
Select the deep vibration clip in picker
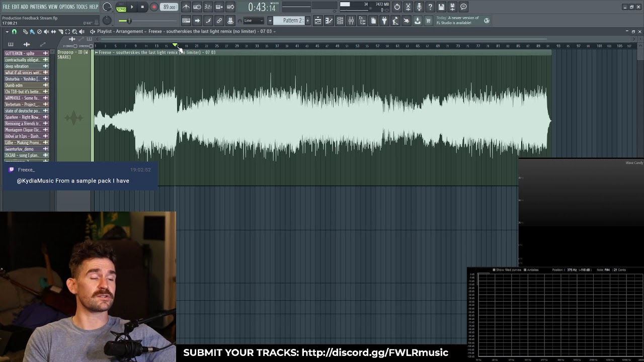[27, 66]
